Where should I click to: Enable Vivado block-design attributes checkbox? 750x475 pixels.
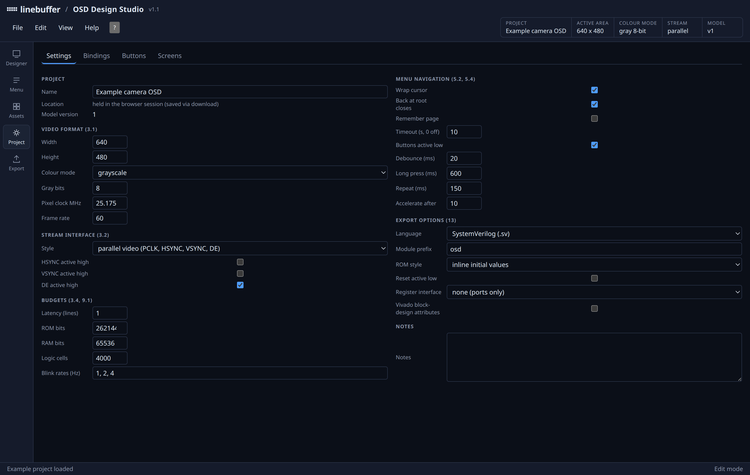tap(594, 309)
